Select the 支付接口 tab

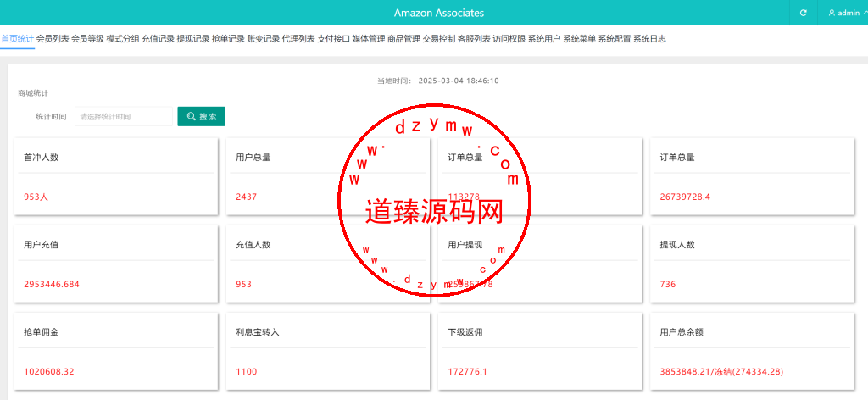(334, 39)
